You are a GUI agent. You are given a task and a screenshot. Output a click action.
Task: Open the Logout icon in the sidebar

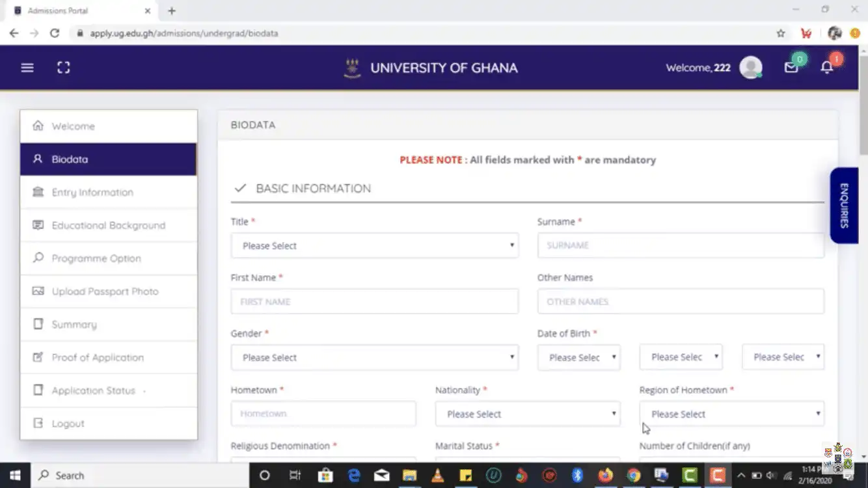click(38, 423)
